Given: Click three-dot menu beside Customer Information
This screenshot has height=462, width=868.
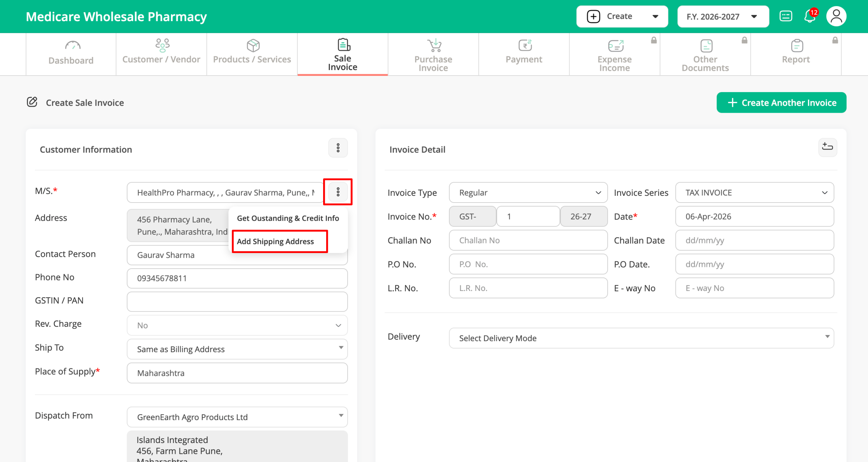Looking at the screenshot, I should click(x=338, y=148).
